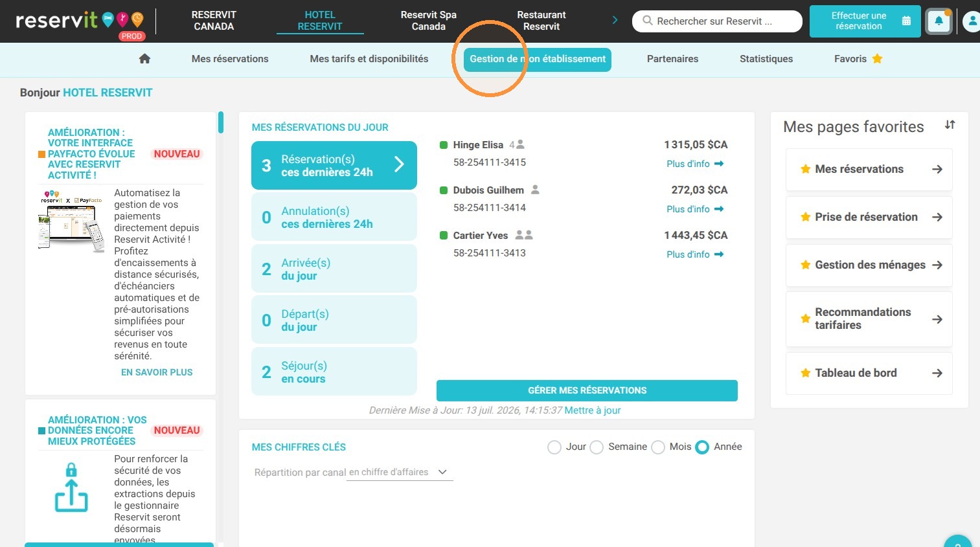Select the Mois radio button
The image size is (980, 547).
(658, 447)
